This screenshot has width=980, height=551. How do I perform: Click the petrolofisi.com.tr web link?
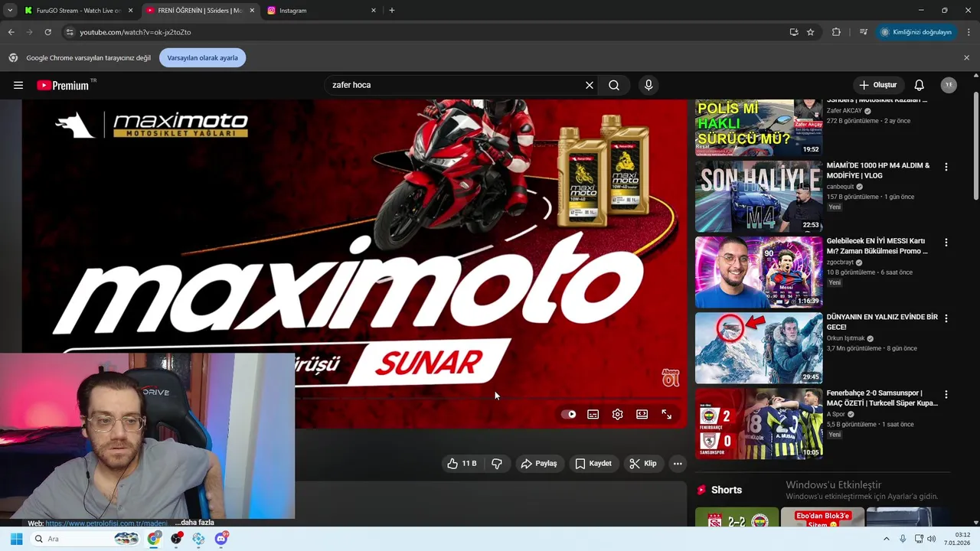pos(106,523)
